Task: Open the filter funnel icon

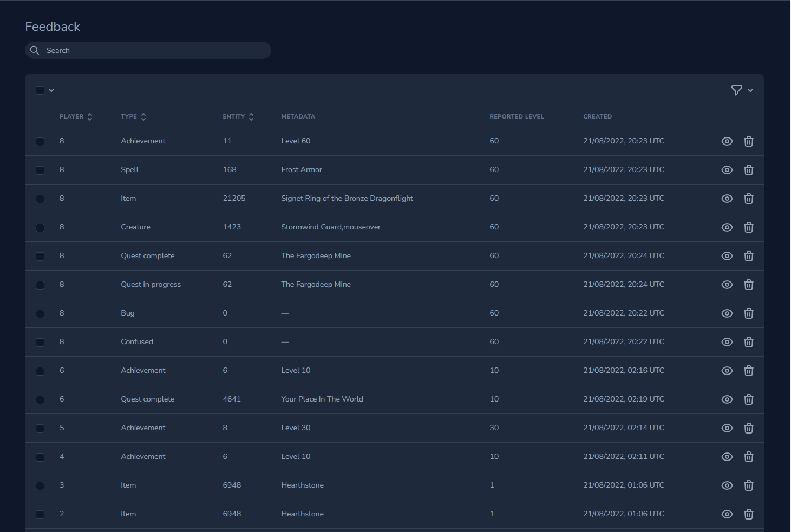Action: (736, 90)
